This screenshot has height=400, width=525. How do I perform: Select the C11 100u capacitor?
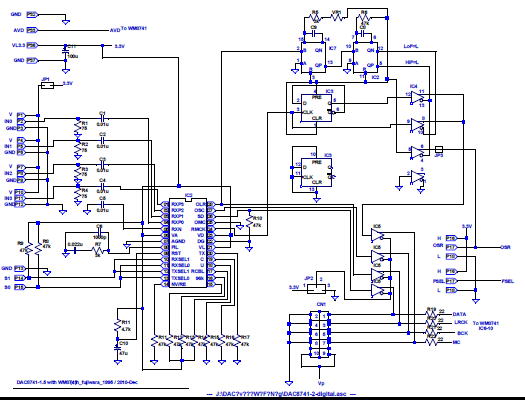pos(65,51)
